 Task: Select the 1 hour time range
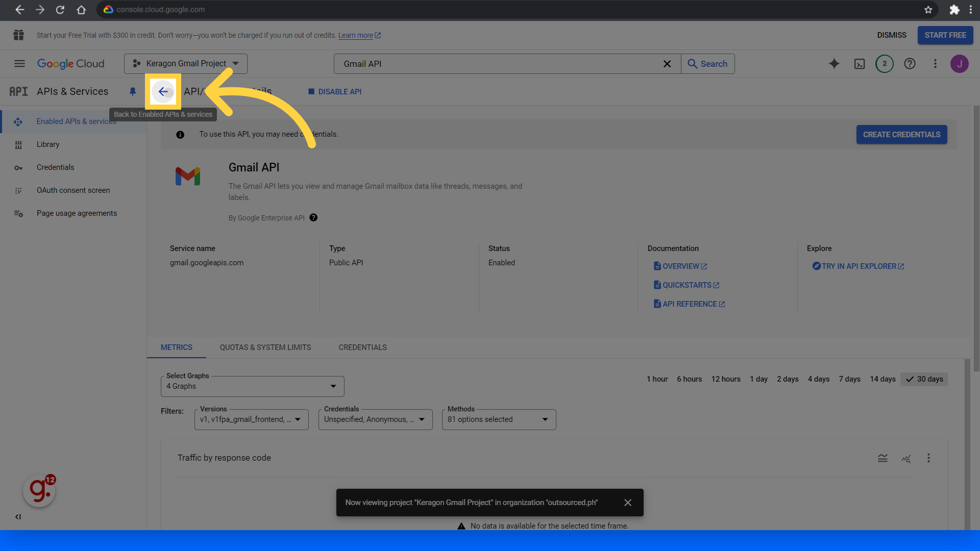point(657,379)
